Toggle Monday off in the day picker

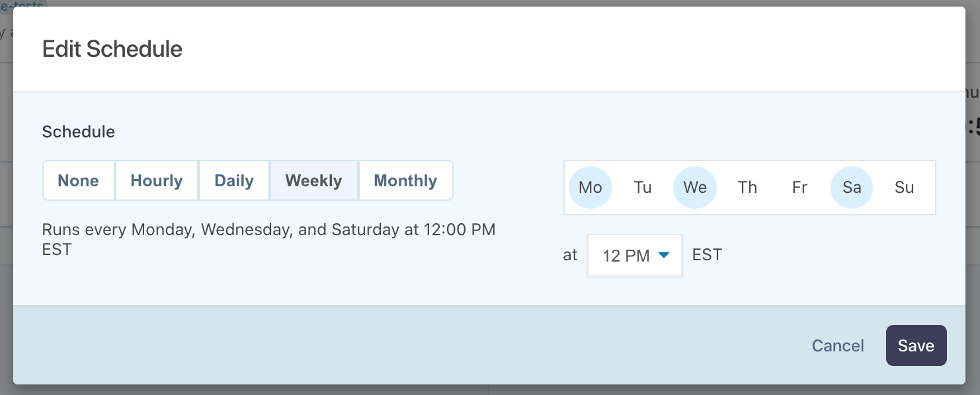click(590, 187)
